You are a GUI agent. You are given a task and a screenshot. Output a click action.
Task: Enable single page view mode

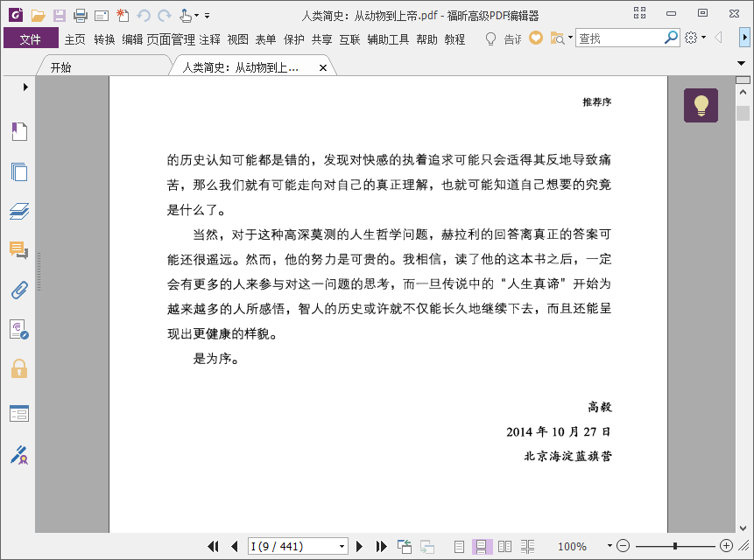point(459,547)
